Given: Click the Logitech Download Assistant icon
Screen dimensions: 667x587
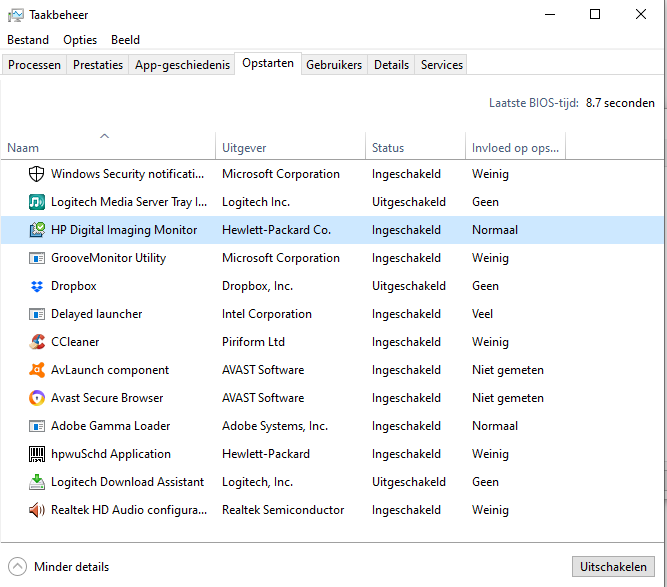Looking at the screenshot, I should click(37, 482).
